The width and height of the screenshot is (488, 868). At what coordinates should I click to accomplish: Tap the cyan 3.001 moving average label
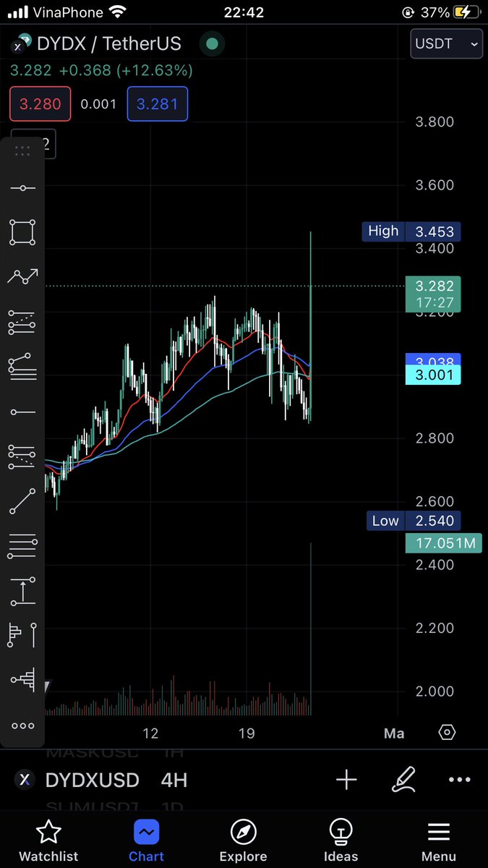(x=433, y=375)
